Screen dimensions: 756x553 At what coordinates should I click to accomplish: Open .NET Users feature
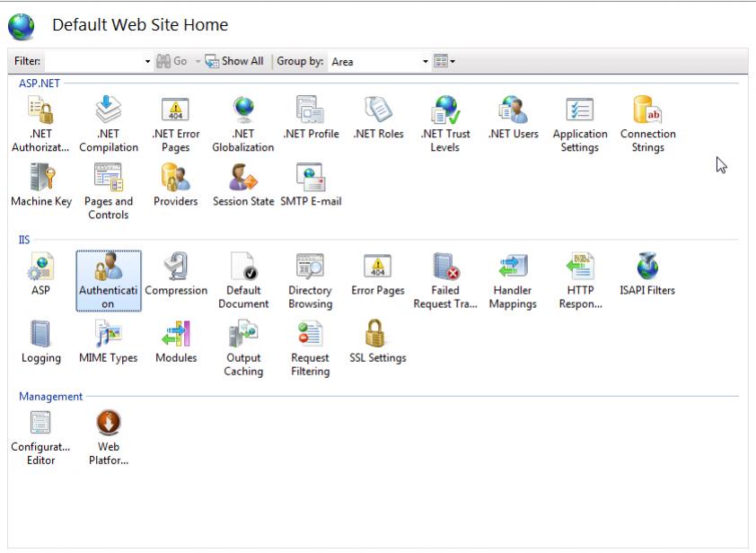pos(513,118)
